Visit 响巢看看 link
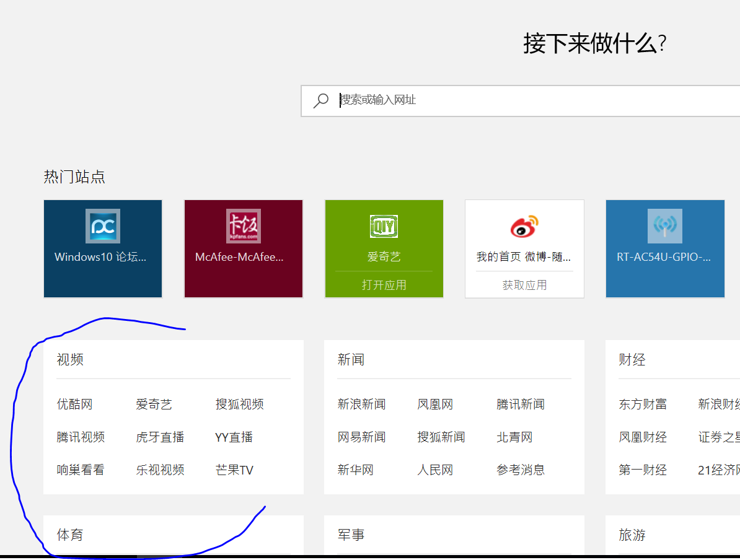 pyautogui.click(x=81, y=470)
